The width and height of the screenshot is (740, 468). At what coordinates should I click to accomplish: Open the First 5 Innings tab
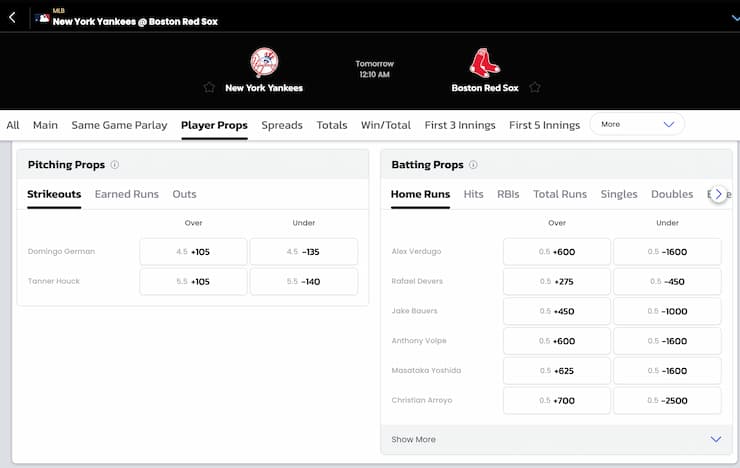[x=545, y=125]
